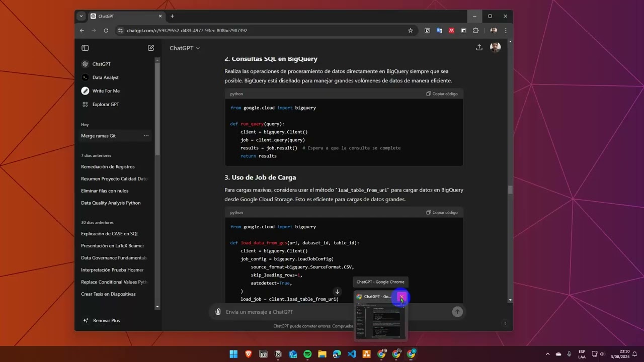Image resolution: width=644 pixels, height=362 pixels.
Task: Close the Chrome taskbar preview window
Action: click(x=401, y=297)
